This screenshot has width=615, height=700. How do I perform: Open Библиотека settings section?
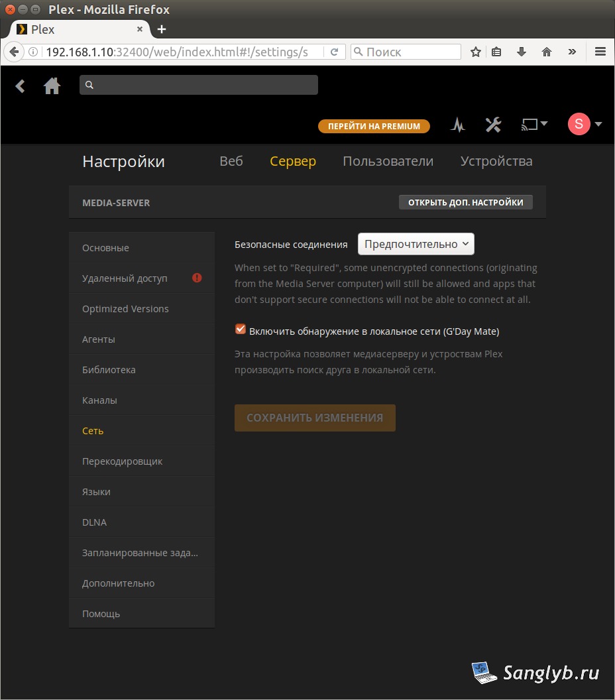point(142,370)
